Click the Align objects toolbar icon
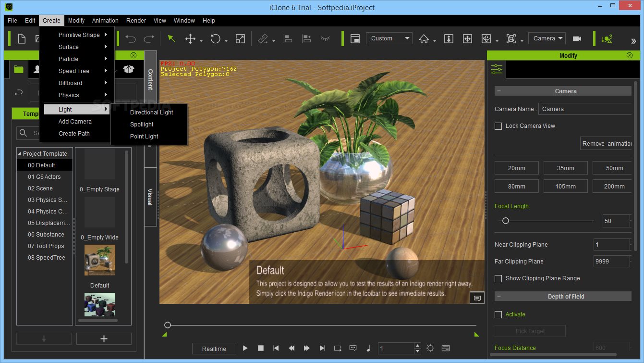Viewport: 644px width, 363px height. [288, 38]
